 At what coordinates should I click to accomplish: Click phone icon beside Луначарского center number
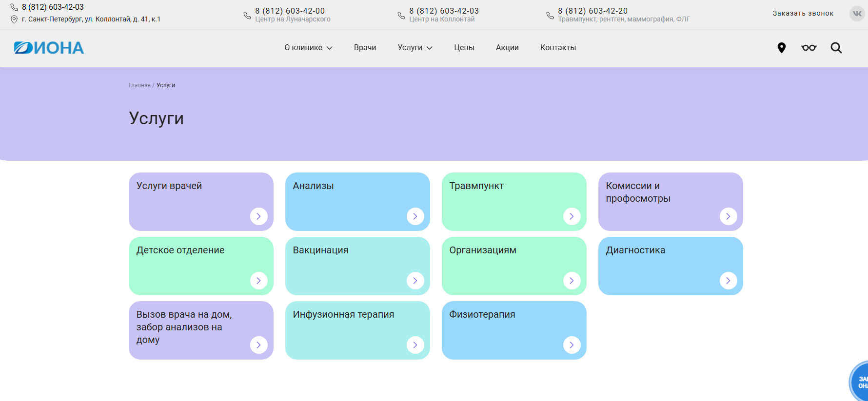point(247,16)
